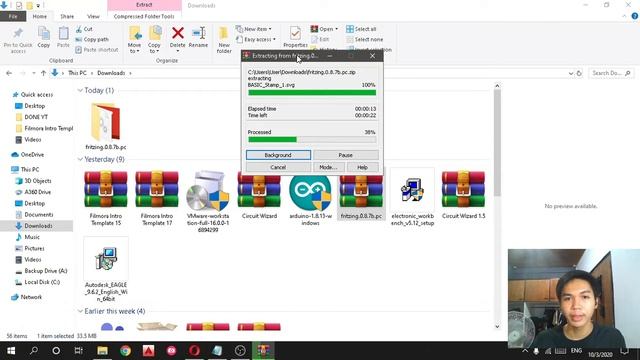
Task: Open Chrome from the taskbar
Action: tap(125, 351)
